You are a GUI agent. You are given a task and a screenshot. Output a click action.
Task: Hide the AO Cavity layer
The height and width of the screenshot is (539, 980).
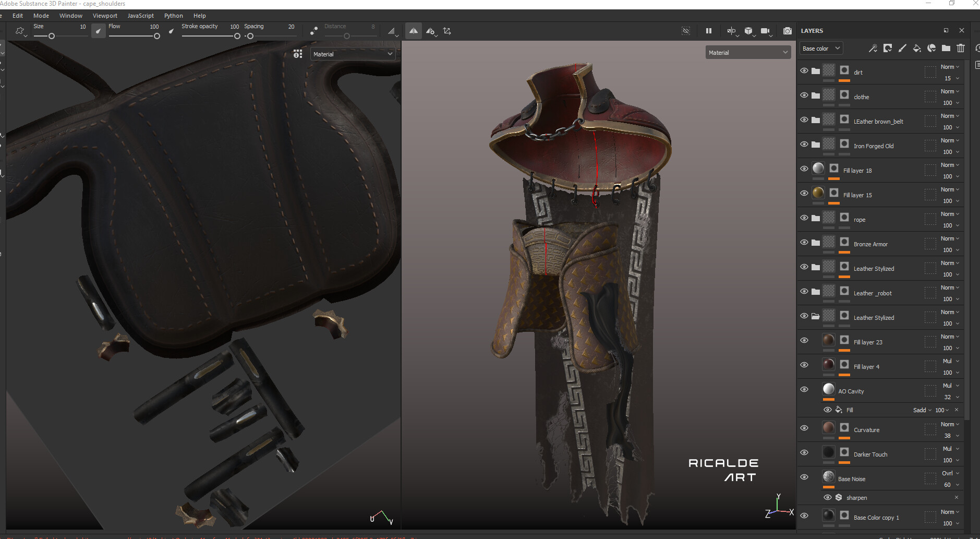click(x=804, y=390)
